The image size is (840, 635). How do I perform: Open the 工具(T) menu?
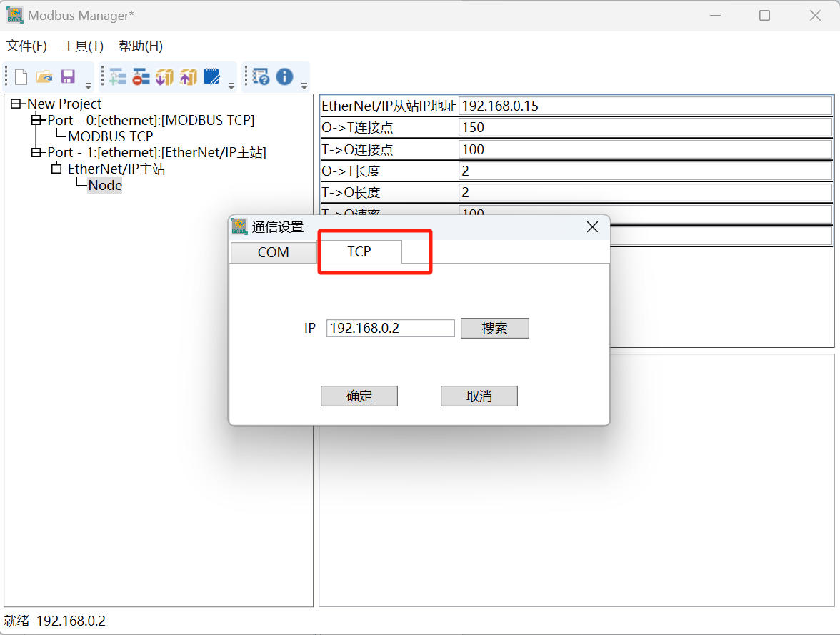pyautogui.click(x=83, y=46)
